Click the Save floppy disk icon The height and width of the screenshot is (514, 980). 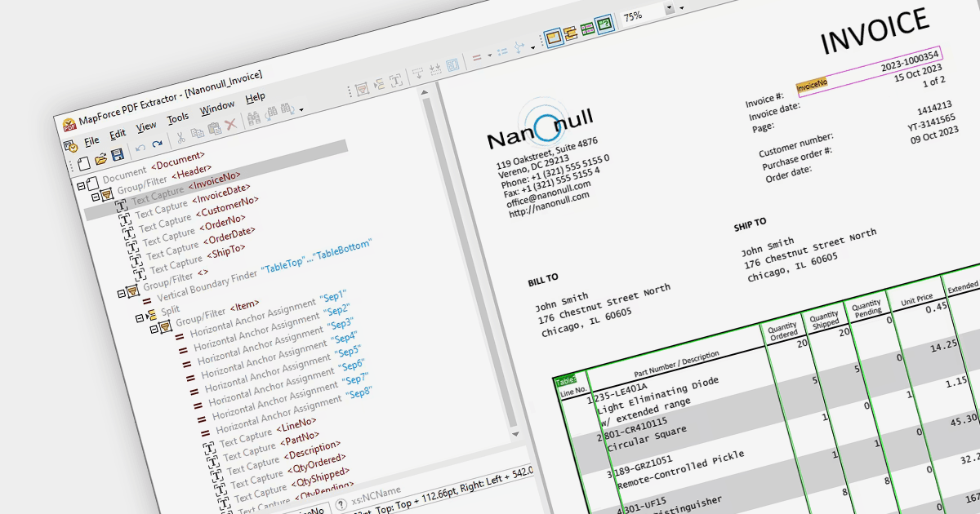click(117, 155)
